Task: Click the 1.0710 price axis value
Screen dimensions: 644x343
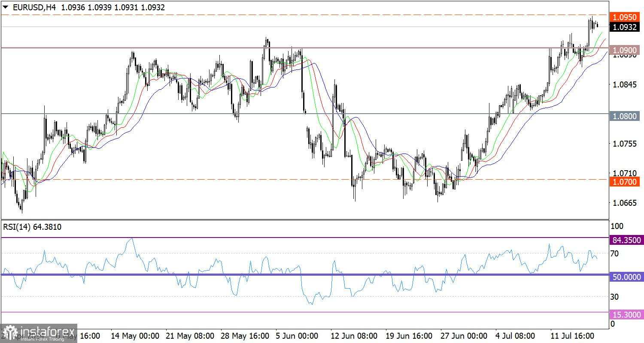Action: pyautogui.click(x=625, y=173)
